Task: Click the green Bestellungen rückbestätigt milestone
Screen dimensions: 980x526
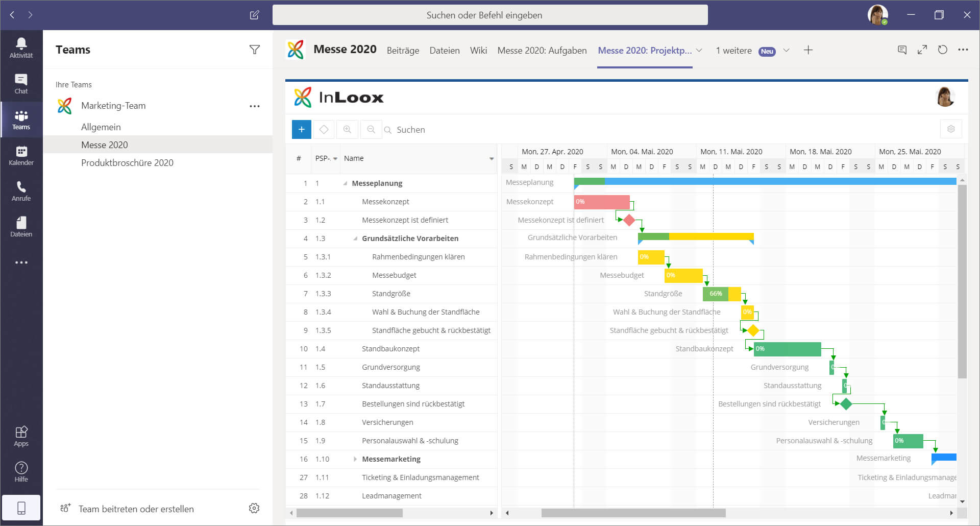Action: click(846, 404)
